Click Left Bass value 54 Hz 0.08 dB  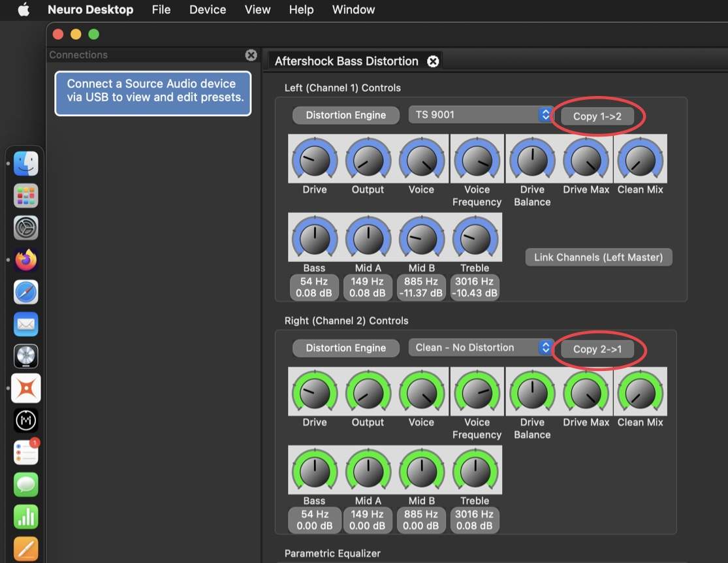pyautogui.click(x=314, y=287)
